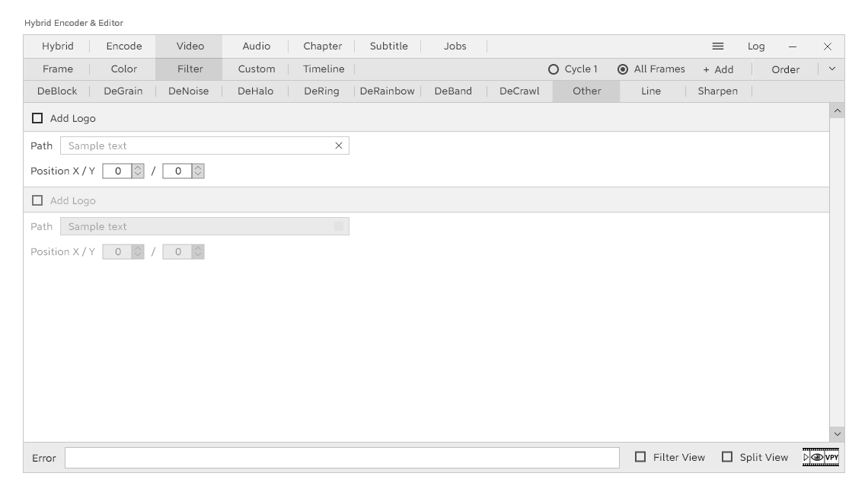Image resolution: width=868 pixels, height=486 pixels.
Task: Enable the first Add Logo checkbox
Action: click(37, 119)
